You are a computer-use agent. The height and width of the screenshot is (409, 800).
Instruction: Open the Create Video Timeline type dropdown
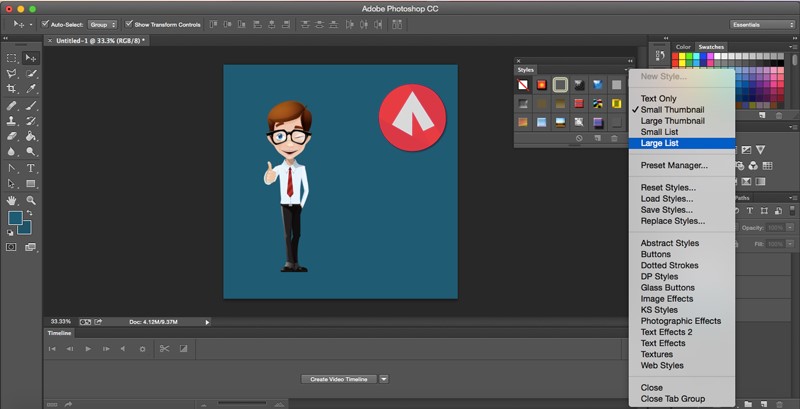(x=384, y=379)
